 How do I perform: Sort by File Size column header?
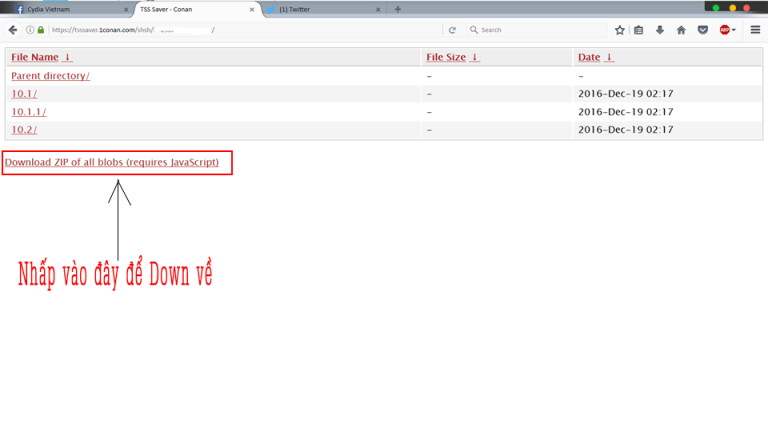(453, 57)
